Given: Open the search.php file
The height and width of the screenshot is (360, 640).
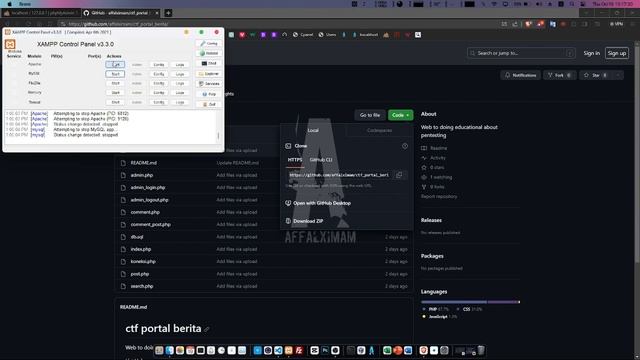Looking at the screenshot, I should (x=142, y=286).
